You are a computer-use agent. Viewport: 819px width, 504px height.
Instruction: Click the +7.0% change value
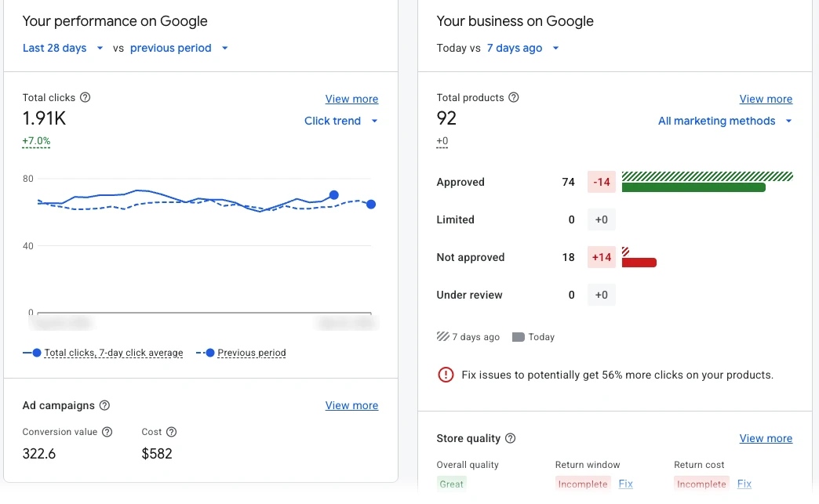[x=36, y=141]
